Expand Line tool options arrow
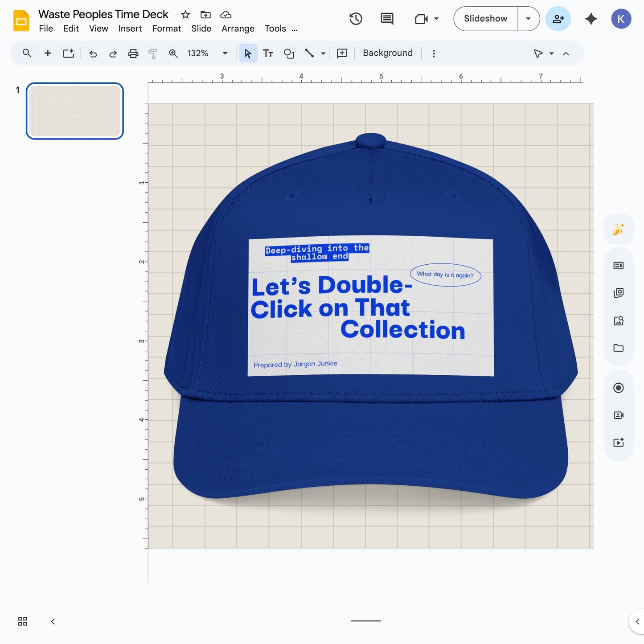644x644 pixels. [323, 53]
